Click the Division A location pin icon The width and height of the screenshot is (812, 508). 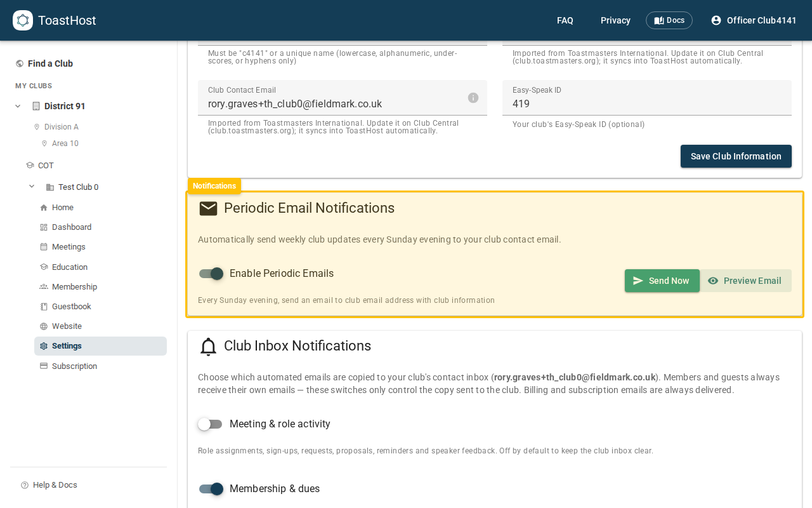37,127
